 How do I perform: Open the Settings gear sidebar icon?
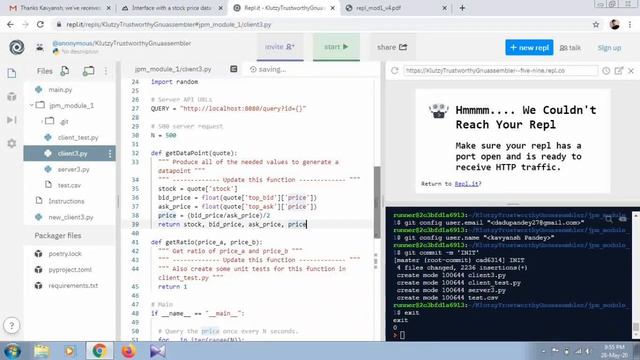(x=12, y=143)
